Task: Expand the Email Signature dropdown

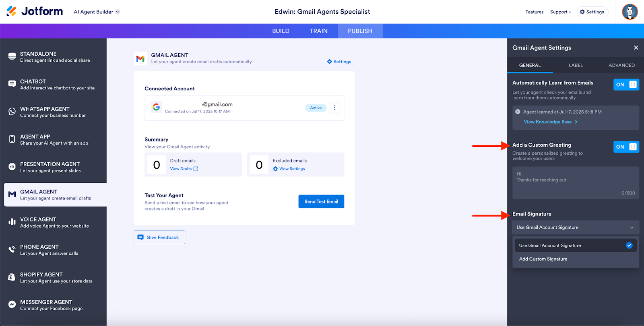Action: [x=575, y=228]
